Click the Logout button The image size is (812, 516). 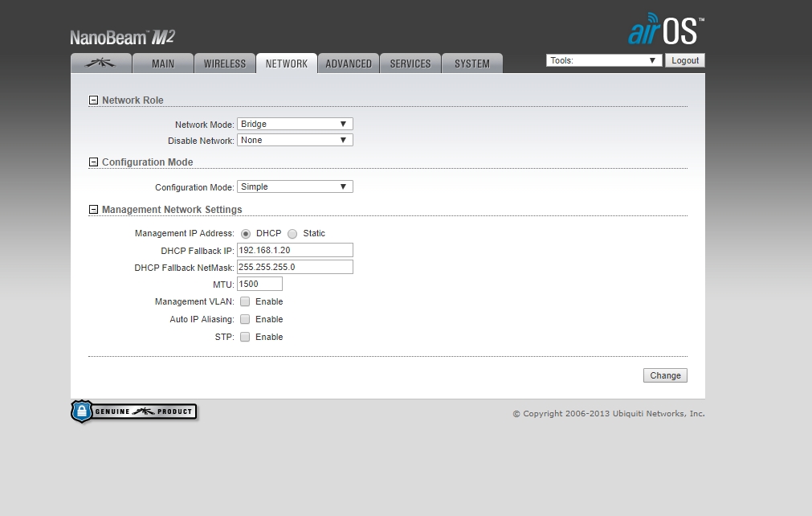tap(685, 60)
